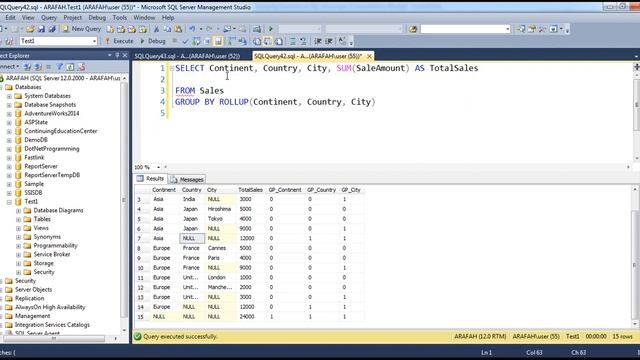This screenshot has width=640, height=360.
Task: Close the SQLQuery42.sql tab
Action: click(x=369, y=56)
